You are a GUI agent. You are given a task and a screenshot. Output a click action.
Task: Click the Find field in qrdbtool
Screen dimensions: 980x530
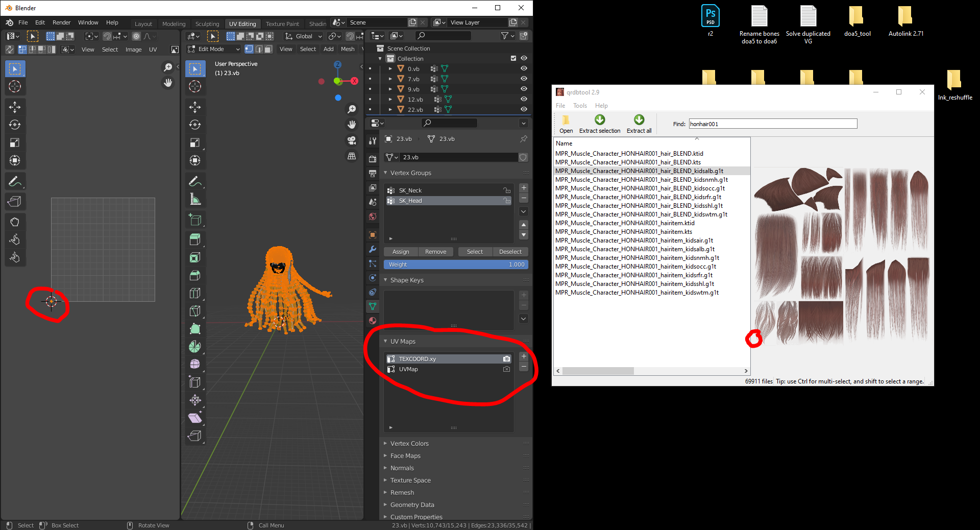coord(773,124)
